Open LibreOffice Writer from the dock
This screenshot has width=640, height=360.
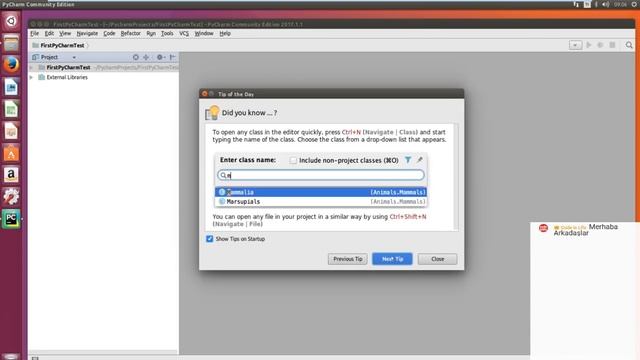click(11, 87)
